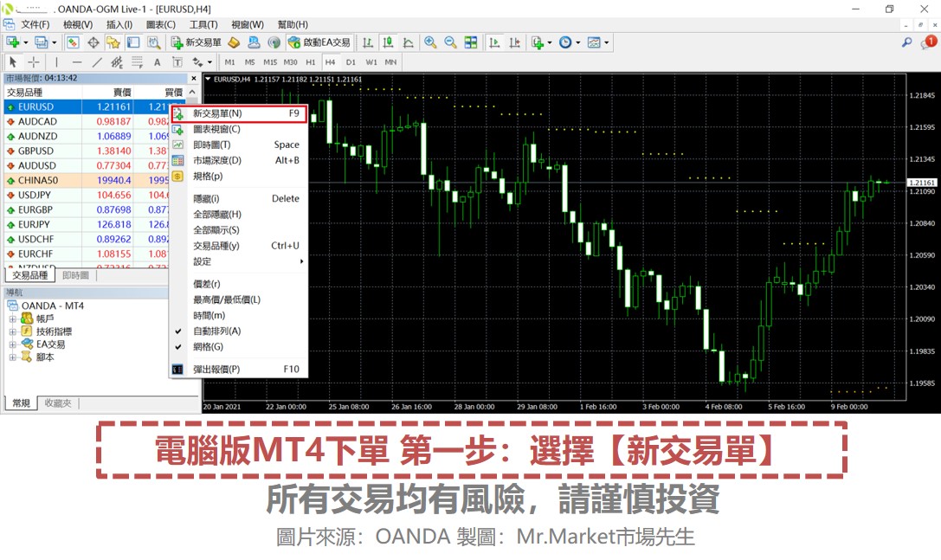Open the 文件(F) menu
The width and height of the screenshot is (941, 560).
coord(35,24)
